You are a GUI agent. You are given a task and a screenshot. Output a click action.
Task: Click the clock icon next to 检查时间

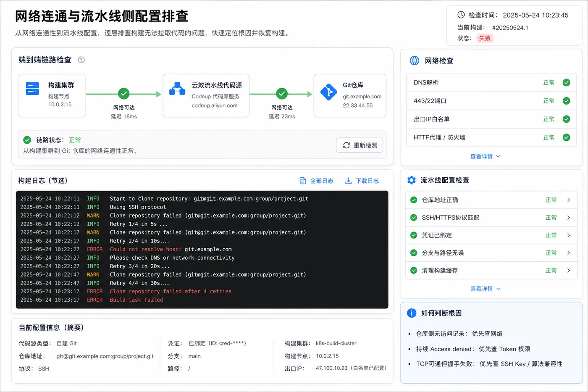(461, 15)
